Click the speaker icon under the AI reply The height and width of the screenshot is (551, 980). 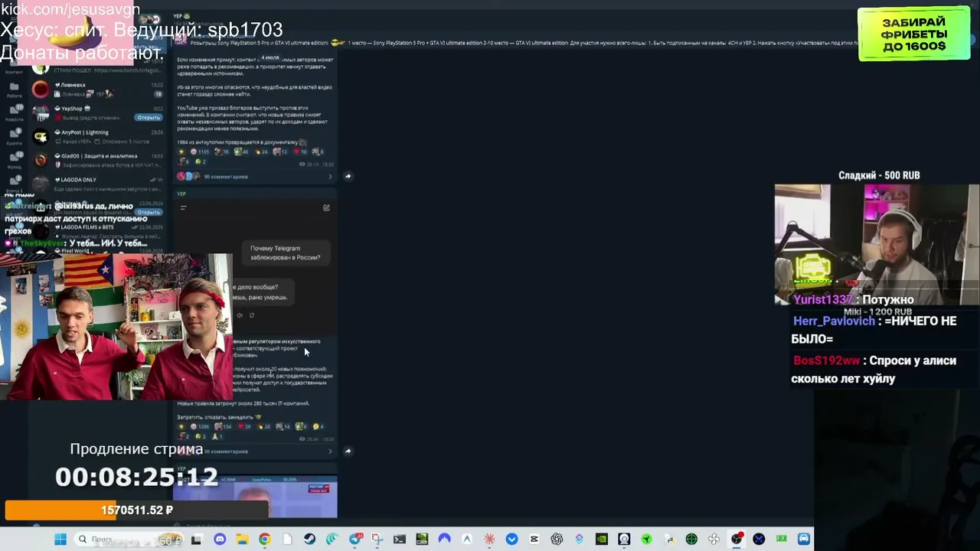point(239,315)
